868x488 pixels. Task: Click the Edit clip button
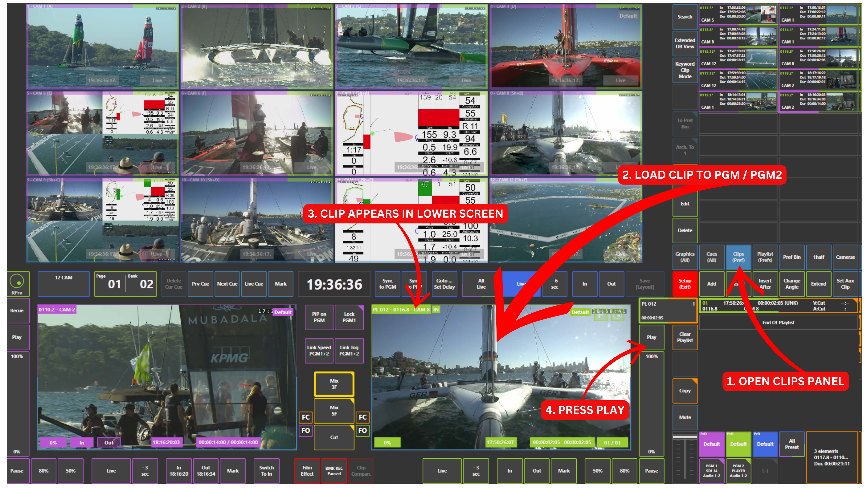click(685, 204)
